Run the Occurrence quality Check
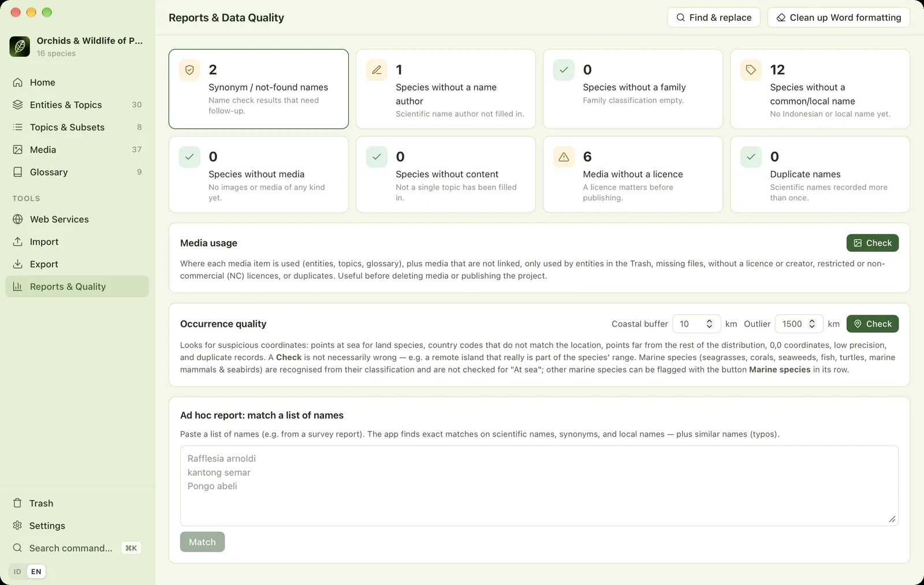Image resolution: width=924 pixels, height=585 pixels. click(x=873, y=324)
